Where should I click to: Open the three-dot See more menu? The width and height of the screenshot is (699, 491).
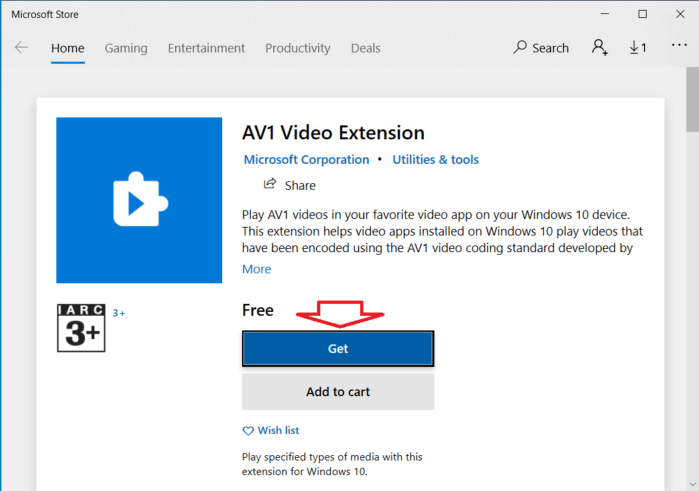click(679, 45)
